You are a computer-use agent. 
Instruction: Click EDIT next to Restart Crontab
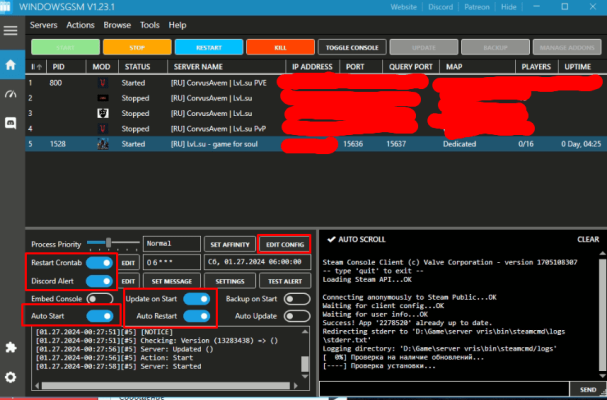click(x=128, y=263)
